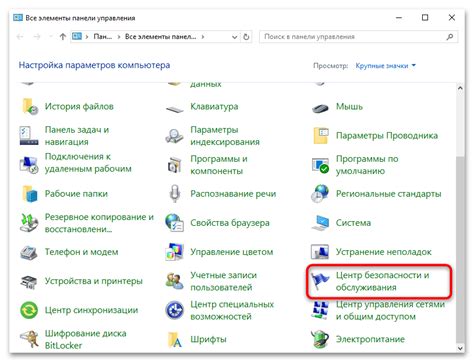The image size is (474, 362).
Task: Click the Региональные стандарты globe icon
Action: [x=320, y=194]
